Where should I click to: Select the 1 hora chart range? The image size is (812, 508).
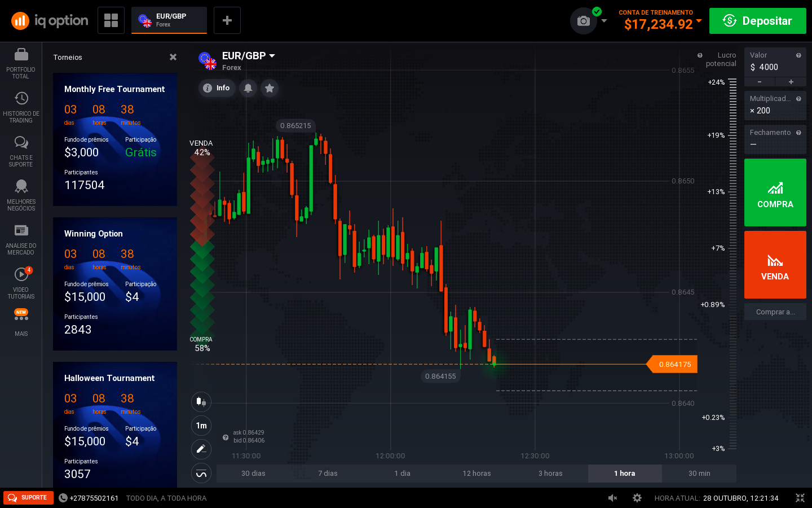[625, 474]
